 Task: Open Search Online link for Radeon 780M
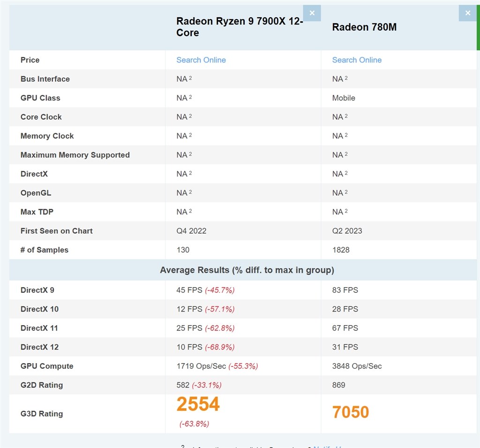[357, 60]
